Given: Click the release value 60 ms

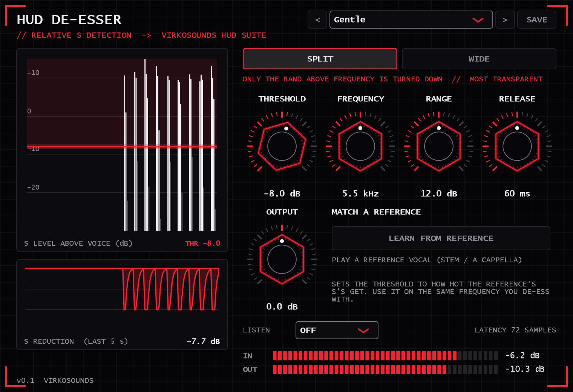Looking at the screenshot, I should [517, 193].
